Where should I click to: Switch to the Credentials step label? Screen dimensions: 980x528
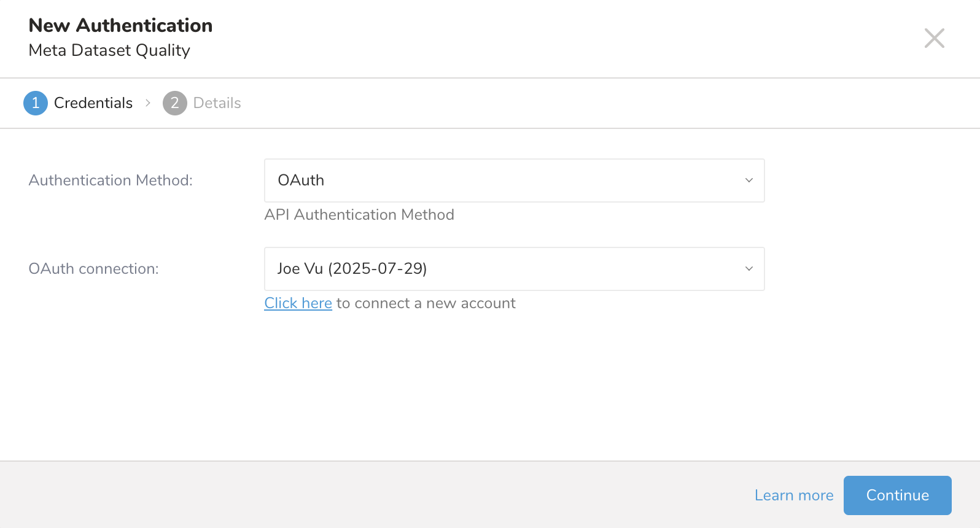93,103
